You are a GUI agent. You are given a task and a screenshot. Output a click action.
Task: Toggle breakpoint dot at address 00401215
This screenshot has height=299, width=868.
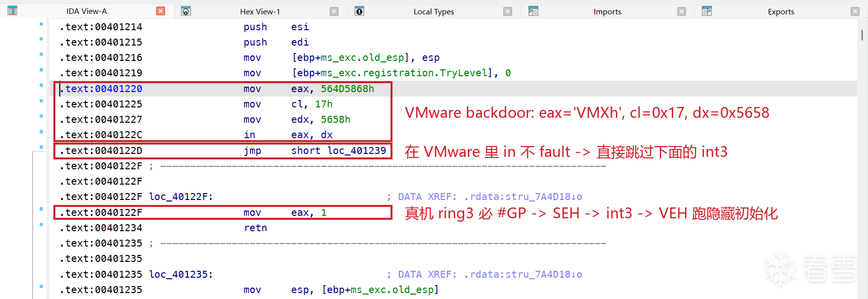(41, 39)
